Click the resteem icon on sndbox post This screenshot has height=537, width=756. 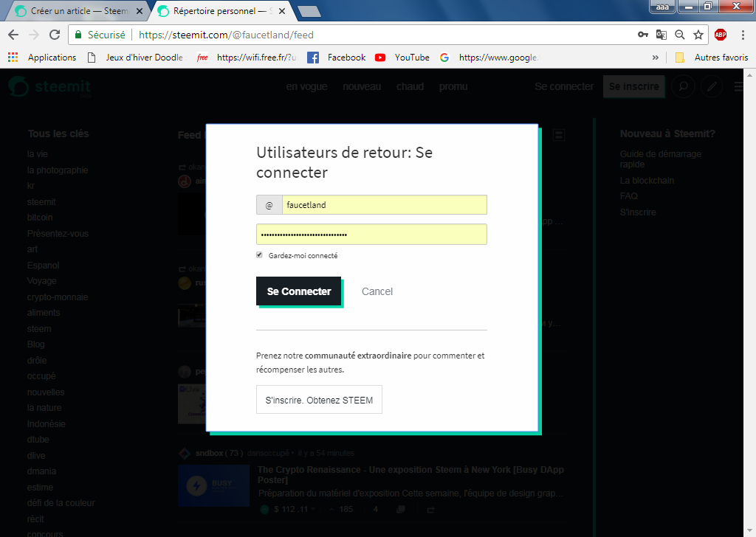(430, 510)
